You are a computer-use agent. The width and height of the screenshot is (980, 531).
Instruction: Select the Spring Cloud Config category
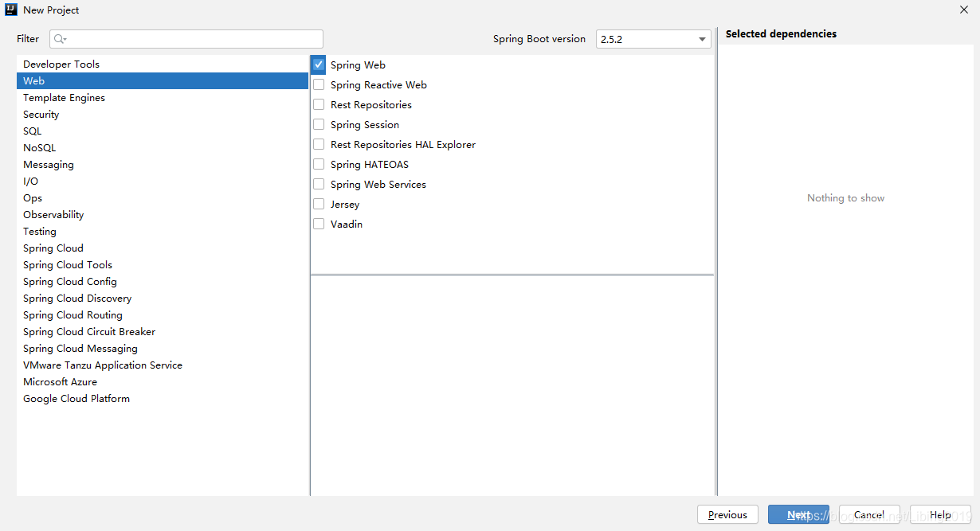click(x=163, y=281)
